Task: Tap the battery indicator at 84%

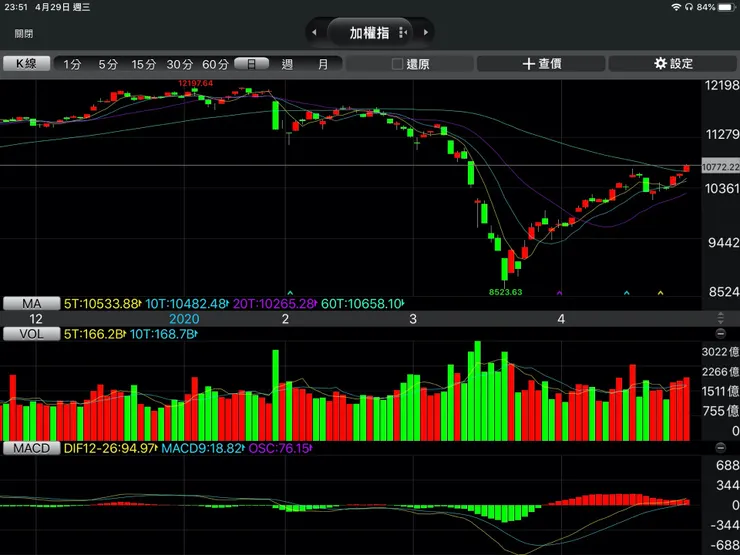Action: pos(726,7)
